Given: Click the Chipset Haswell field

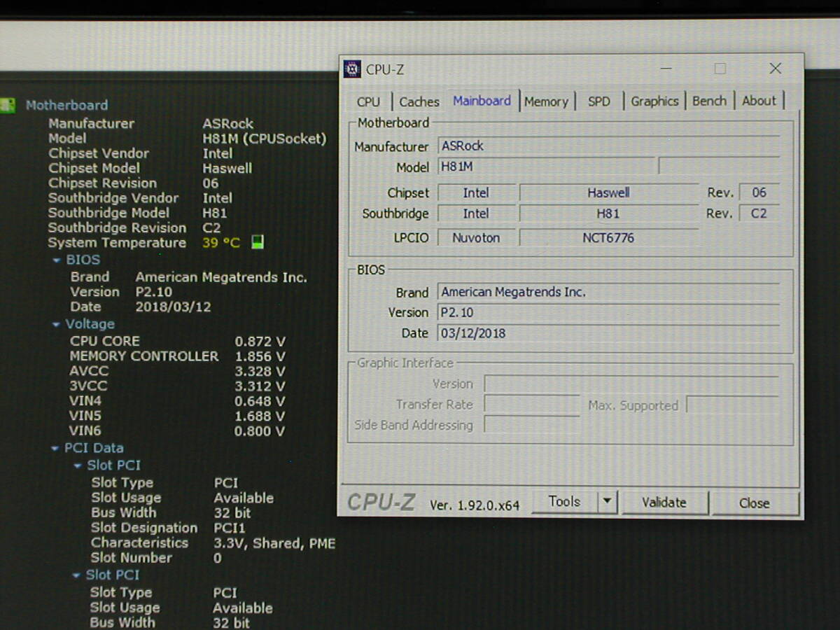Looking at the screenshot, I should coord(608,193).
